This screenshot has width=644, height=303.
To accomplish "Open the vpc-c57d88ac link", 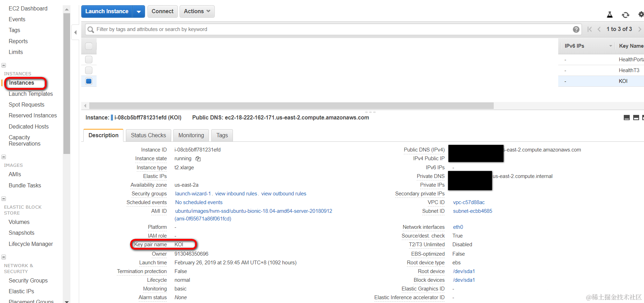I will (x=469, y=202).
